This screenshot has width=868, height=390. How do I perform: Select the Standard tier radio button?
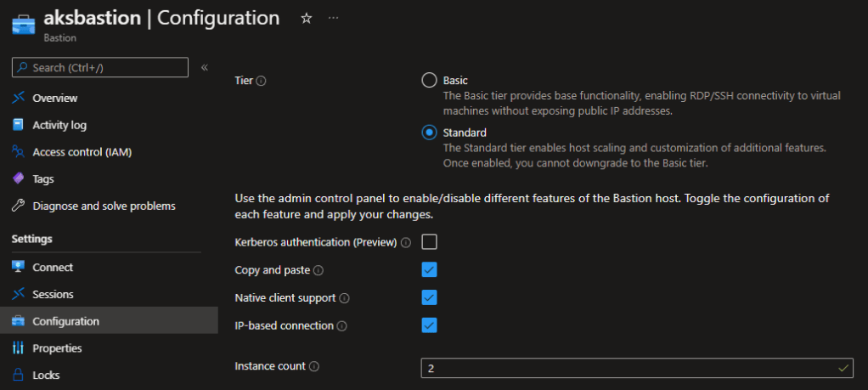tap(429, 133)
